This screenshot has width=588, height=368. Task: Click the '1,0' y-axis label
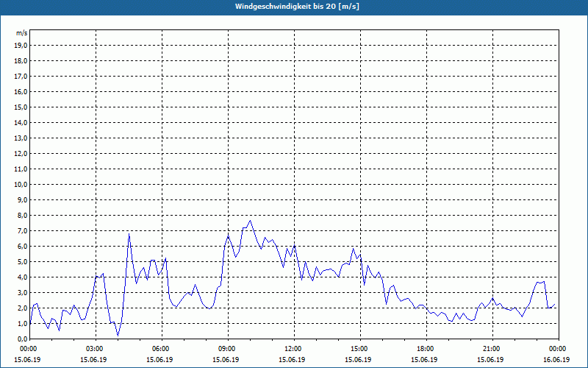[x=22, y=323]
